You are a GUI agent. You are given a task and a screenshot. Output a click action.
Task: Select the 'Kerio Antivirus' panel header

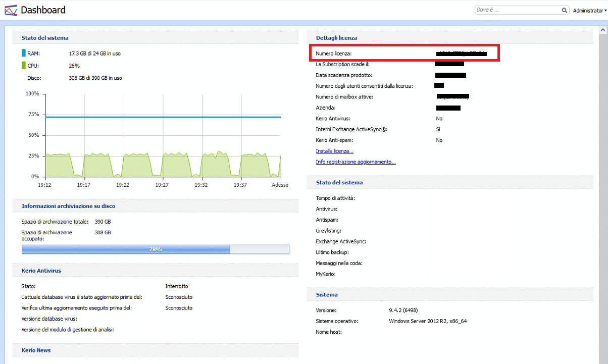click(41, 271)
